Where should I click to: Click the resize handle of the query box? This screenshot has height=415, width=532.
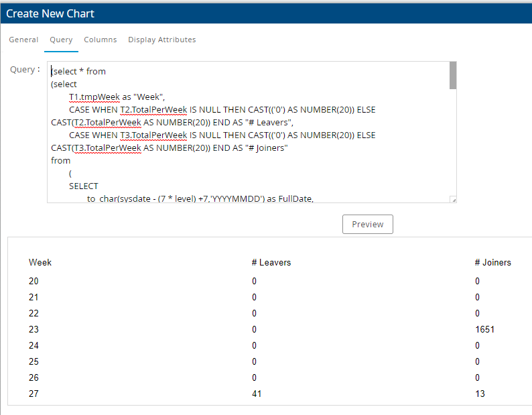(x=453, y=199)
